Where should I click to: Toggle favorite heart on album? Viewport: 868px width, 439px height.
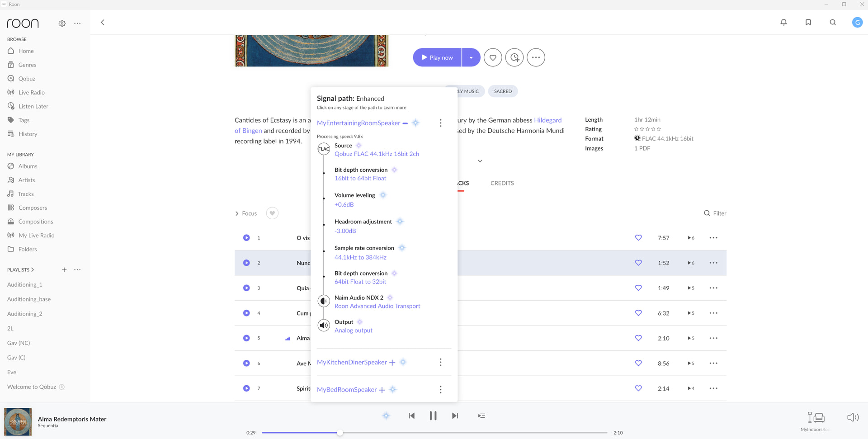pyautogui.click(x=493, y=57)
